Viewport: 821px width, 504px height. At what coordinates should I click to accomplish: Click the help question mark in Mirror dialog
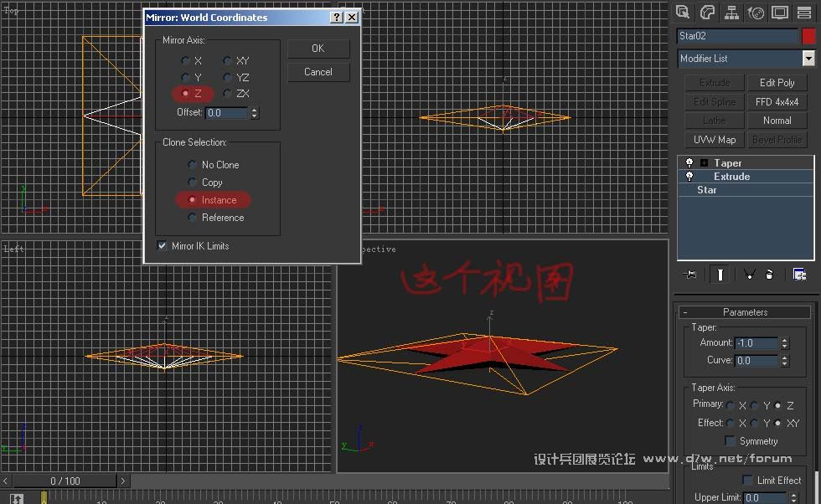click(337, 18)
